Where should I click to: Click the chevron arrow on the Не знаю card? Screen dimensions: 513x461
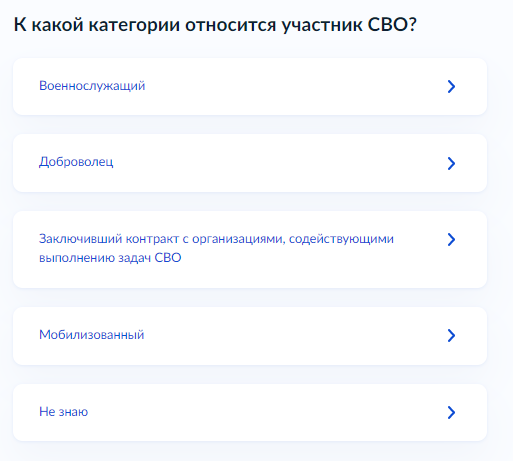[x=451, y=412]
